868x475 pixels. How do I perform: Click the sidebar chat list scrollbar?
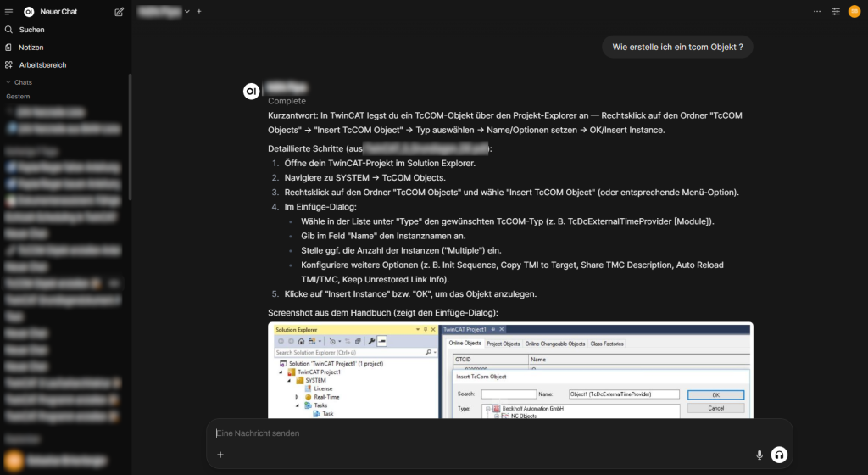(130, 137)
